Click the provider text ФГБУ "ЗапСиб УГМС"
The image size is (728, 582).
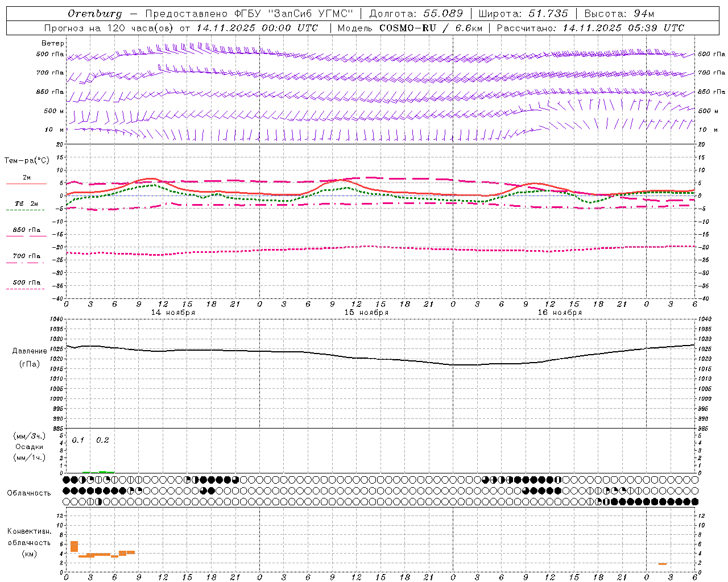293,14
